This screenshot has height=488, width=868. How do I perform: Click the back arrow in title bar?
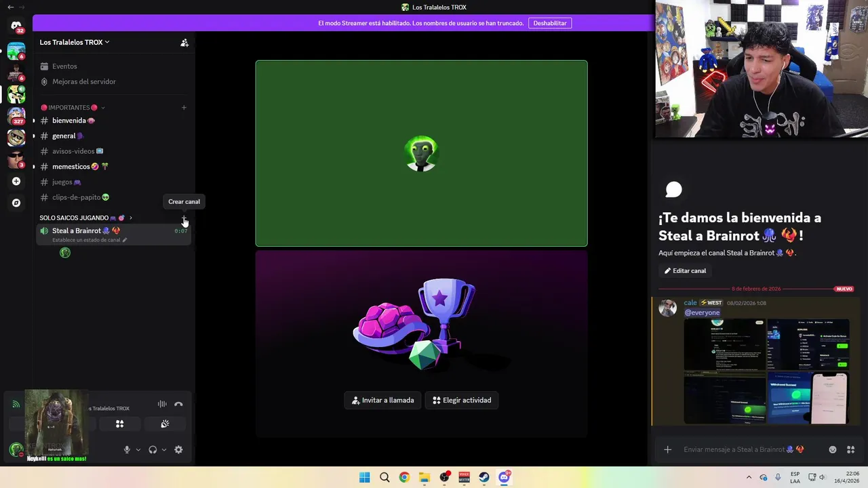point(10,7)
